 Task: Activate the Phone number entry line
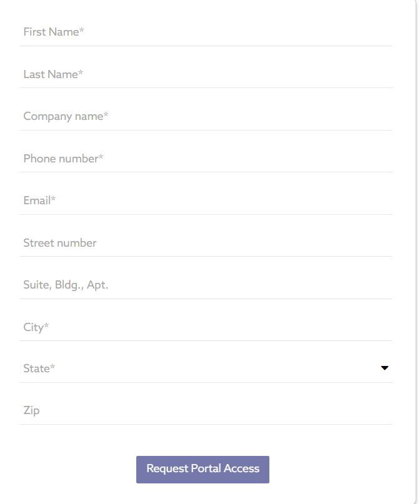206,159
